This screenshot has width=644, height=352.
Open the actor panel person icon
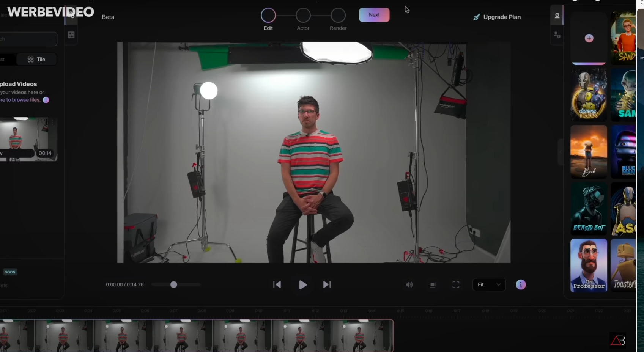pos(557,16)
